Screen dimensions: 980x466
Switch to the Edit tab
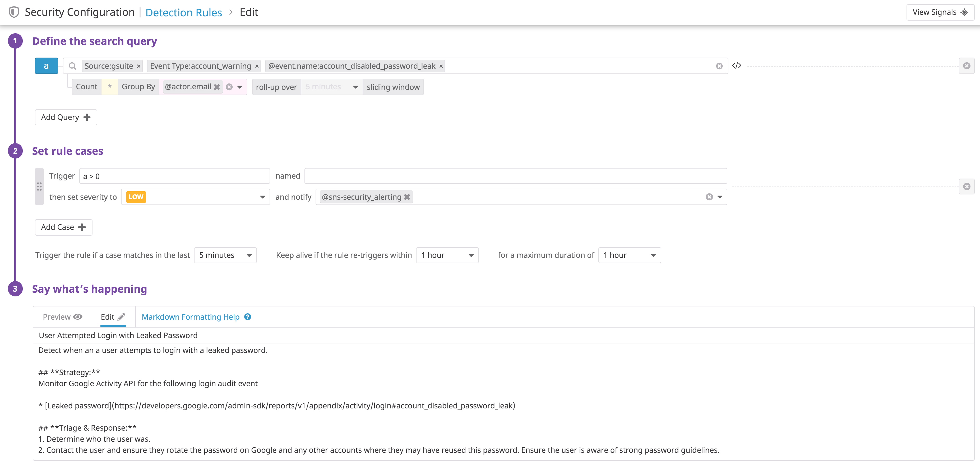click(113, 317)
